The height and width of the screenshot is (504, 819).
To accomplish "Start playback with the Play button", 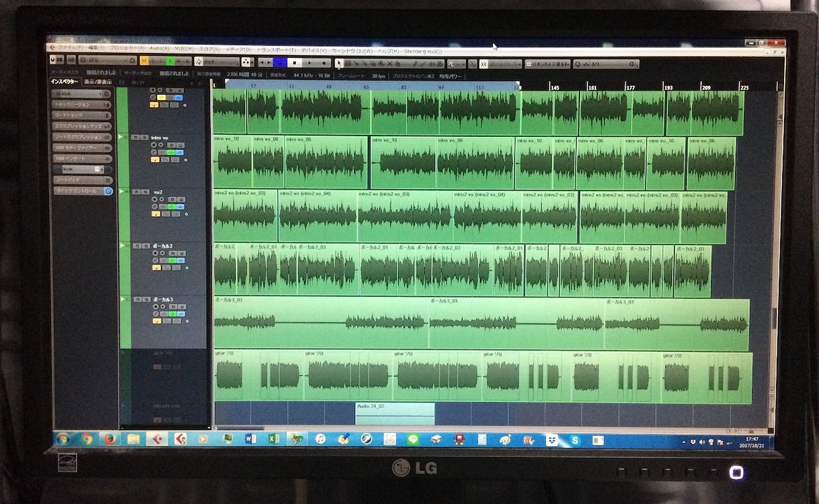I will (309, 63).
